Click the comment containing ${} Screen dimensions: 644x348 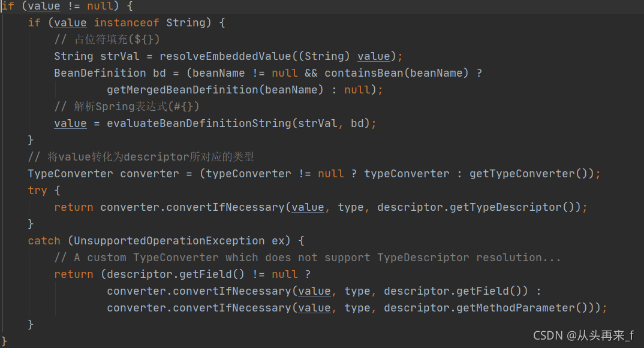coord(107,40)
